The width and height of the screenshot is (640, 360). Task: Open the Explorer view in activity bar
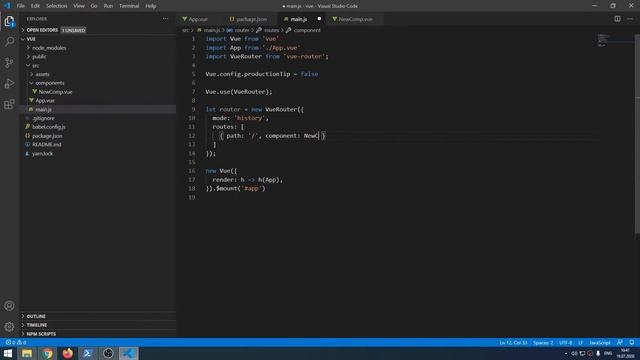[9, 21]
